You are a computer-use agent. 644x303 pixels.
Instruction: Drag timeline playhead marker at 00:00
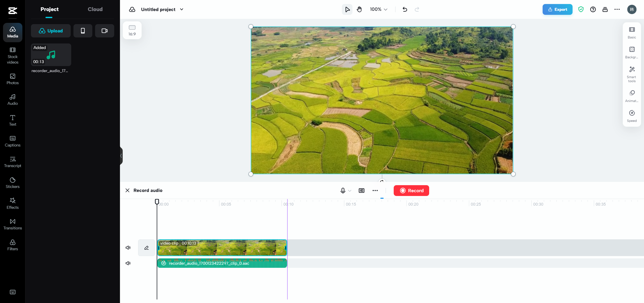point(157,202)
